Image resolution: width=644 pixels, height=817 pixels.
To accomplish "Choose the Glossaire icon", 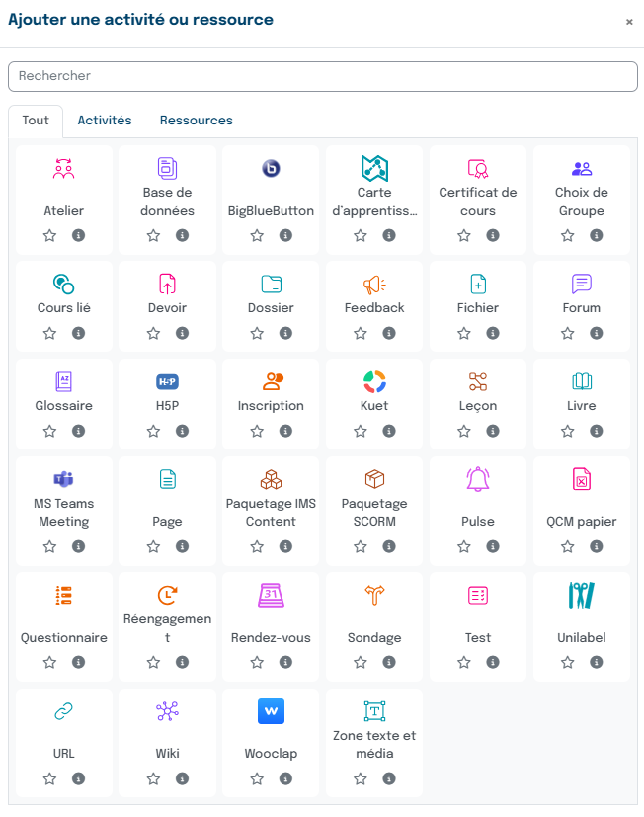I will pos(64,381).
